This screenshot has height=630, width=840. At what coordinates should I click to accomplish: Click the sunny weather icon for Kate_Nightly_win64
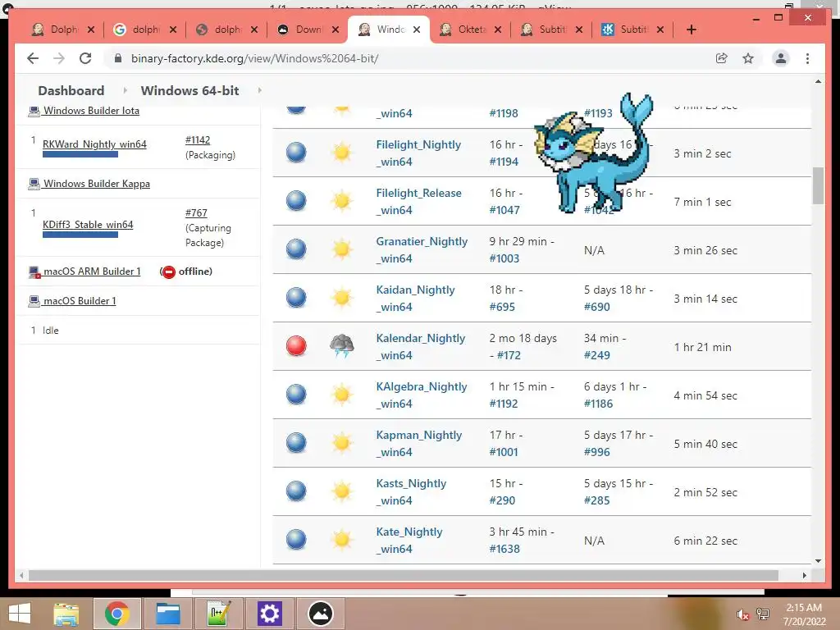click(342, 540)
